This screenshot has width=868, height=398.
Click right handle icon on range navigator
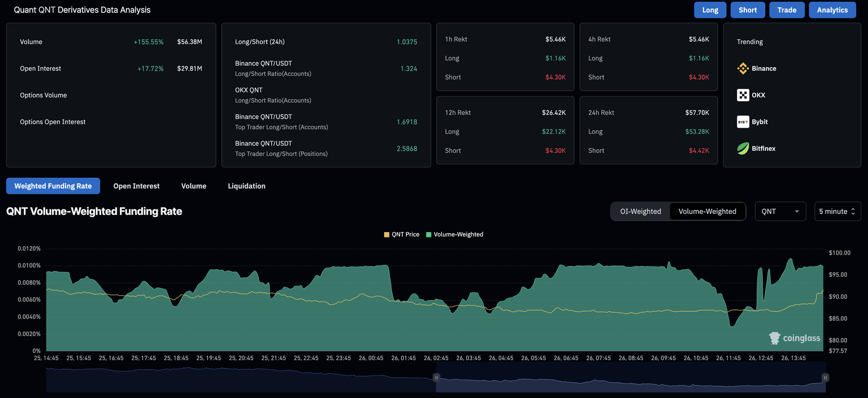825,378
